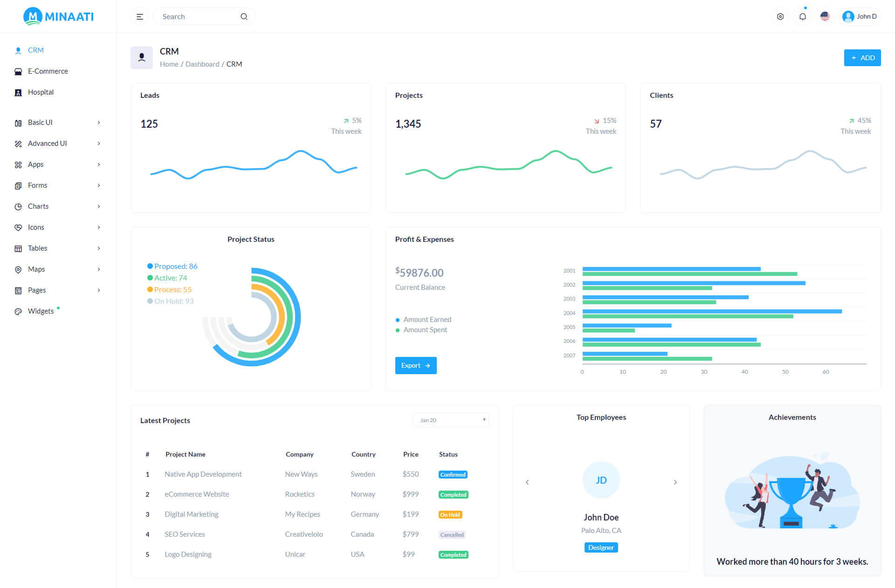The height and width of the screenshot is (588, 895).
Task: Open the E-Commerce sidebar item
Action: (x=48, y=71)
